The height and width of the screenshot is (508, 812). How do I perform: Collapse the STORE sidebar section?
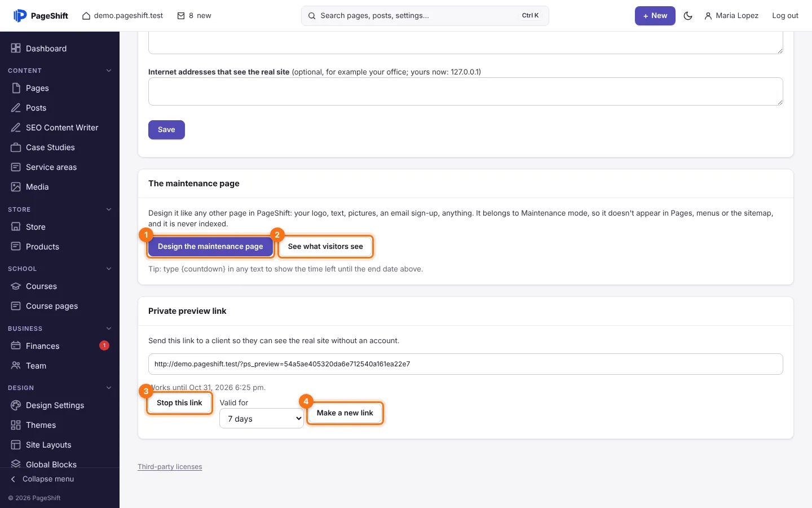tap(109, 209)
